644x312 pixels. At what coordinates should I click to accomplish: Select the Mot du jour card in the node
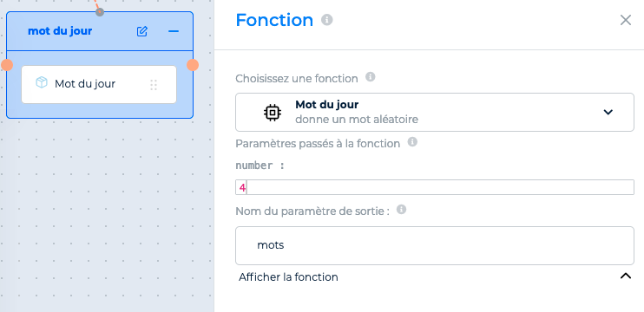(99, 84)
